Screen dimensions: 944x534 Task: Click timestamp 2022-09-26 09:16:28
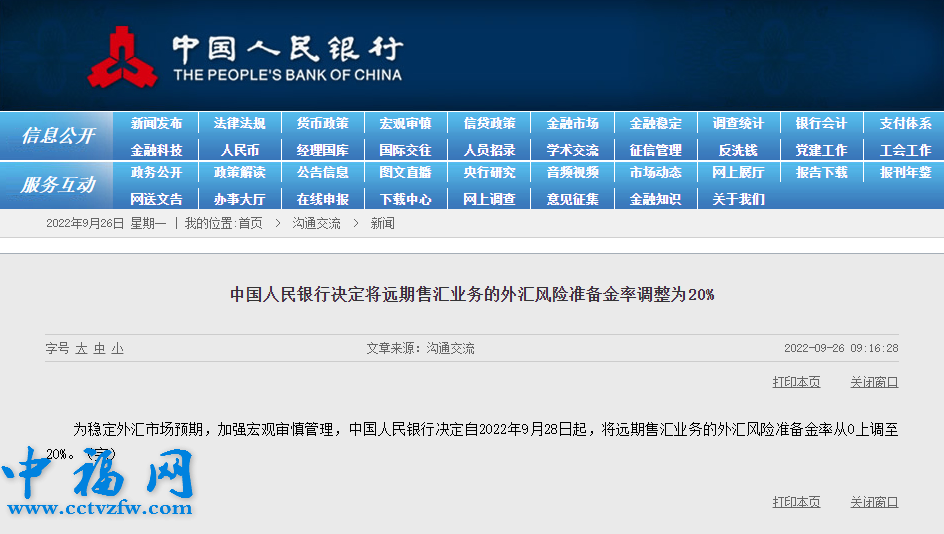(x=841, y=348)
